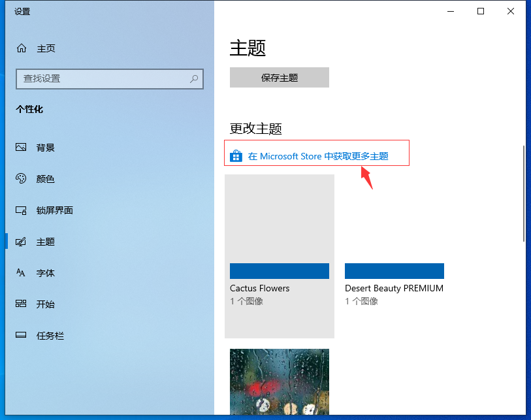
Task: Open 开始 settings from the sidebar
Action: point(46,304)
